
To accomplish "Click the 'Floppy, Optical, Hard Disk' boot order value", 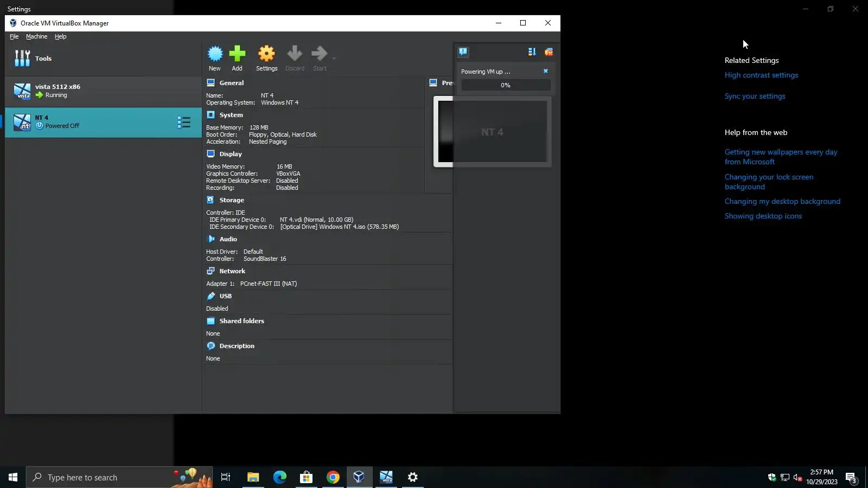I will pyautogui.click(x=283, y=135).
